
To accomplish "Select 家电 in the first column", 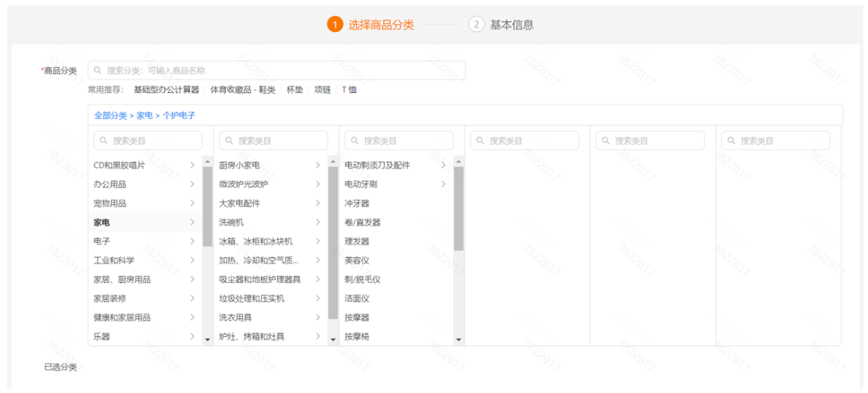I will [x=102, y=223].
